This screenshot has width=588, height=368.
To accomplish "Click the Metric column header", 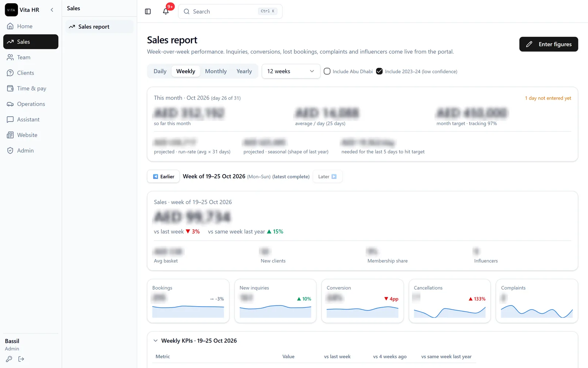I will (x=162, y=357).
